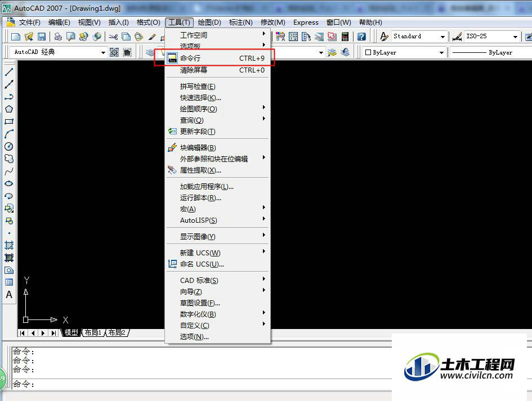Select the Line draw tool
This screenshot has width=532, height=401.
(x=9, y=72)
